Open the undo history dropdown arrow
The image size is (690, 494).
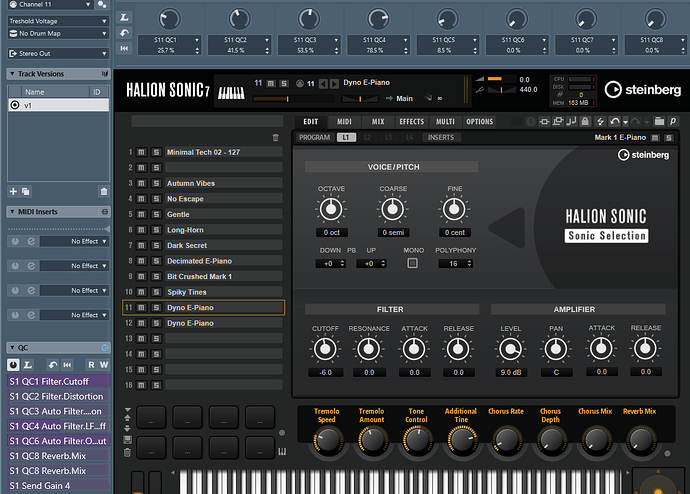click(625, 122)
